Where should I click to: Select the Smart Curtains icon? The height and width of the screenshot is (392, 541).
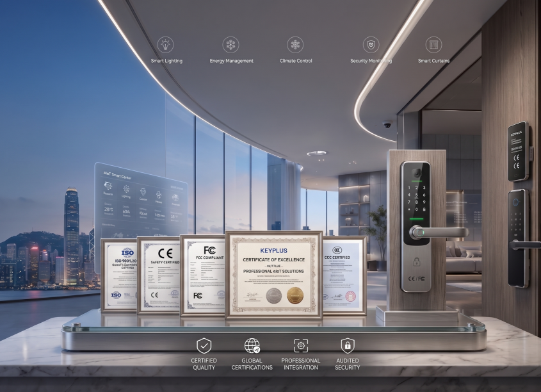433,45
